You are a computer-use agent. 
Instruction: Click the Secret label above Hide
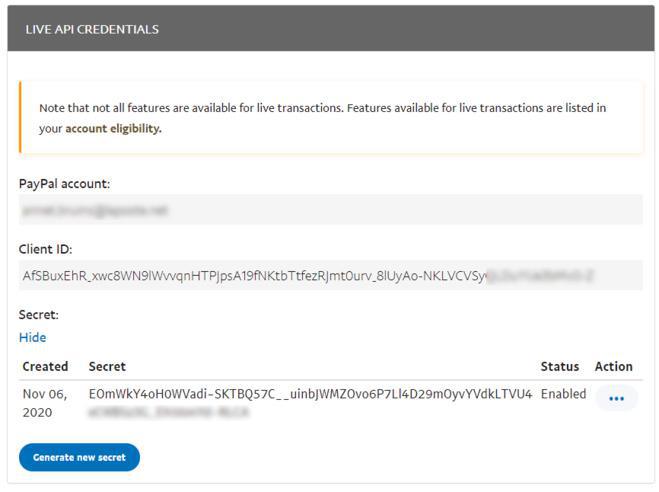tap(39, 315)
